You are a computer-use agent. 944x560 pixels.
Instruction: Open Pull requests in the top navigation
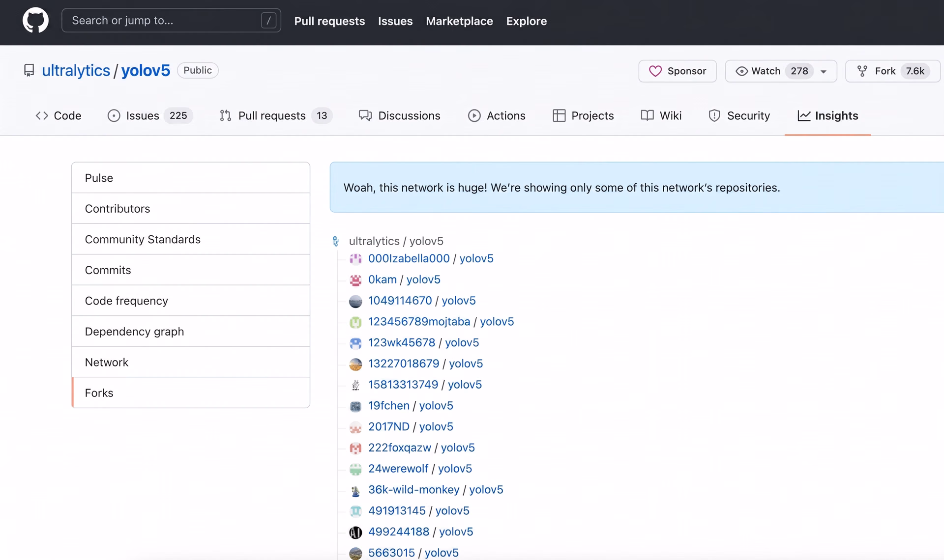point(329,21)
